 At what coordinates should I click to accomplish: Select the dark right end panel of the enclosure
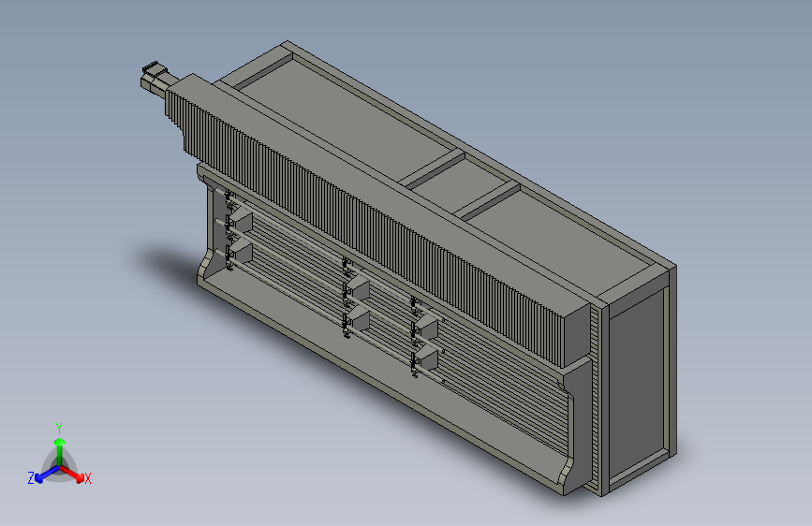(x=638, y=384)
